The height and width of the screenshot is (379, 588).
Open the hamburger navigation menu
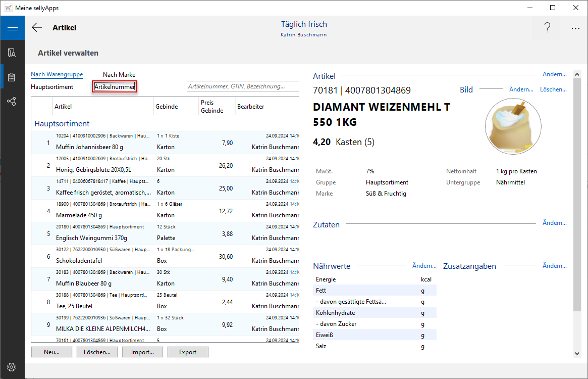(12, 28)
